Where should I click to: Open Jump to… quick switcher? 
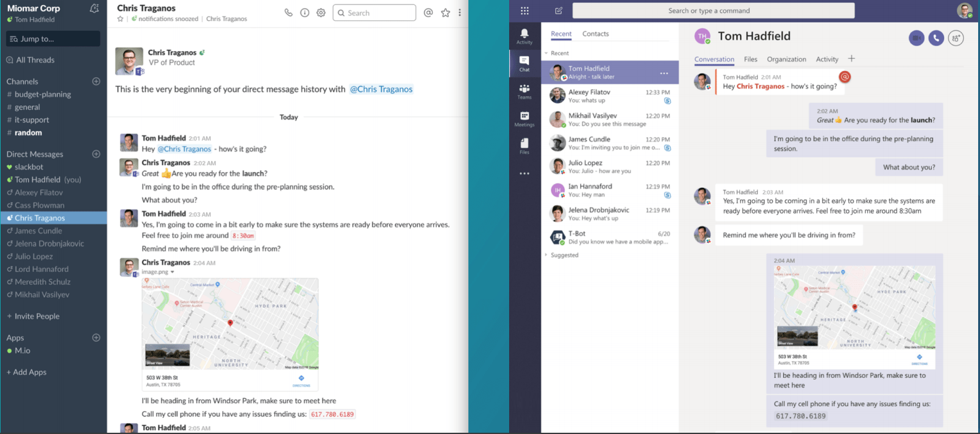pyautogui.click(x=53, y=39)
